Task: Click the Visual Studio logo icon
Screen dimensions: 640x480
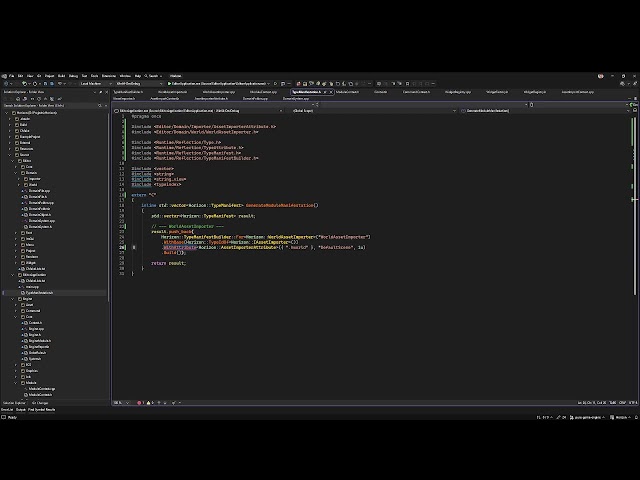Action: [x=4, y=76]
